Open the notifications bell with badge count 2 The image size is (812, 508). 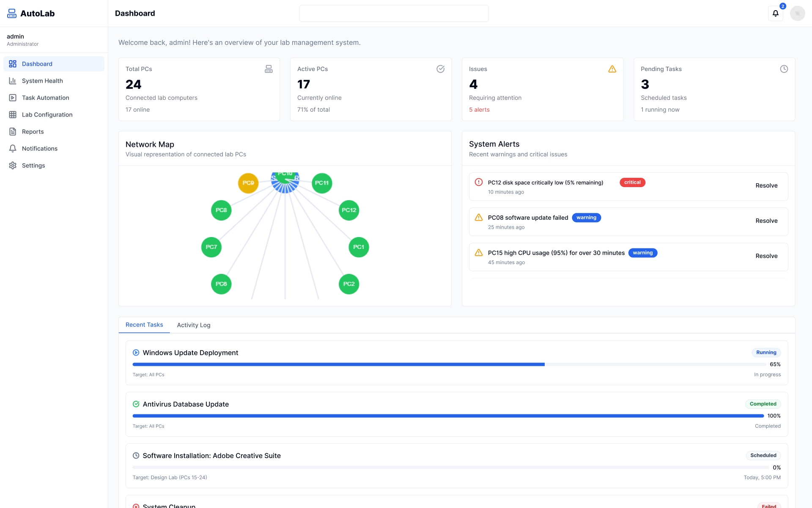(x=775, y=13)
